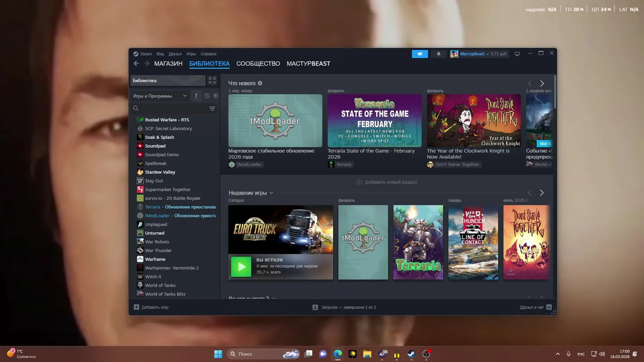Screen dimensions: 644x362
Task: Expand the Недавние игры section dropdown
Action: [x=272, y=193]
